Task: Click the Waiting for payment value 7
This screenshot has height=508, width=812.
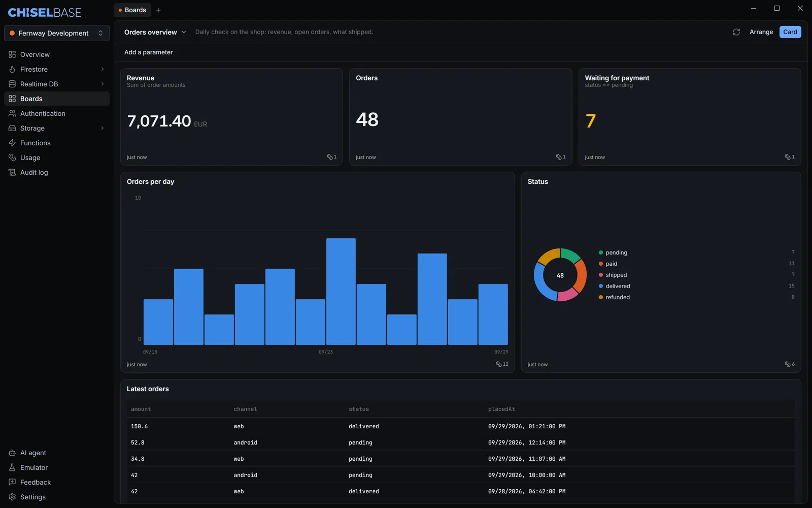Action: (590, 121)
